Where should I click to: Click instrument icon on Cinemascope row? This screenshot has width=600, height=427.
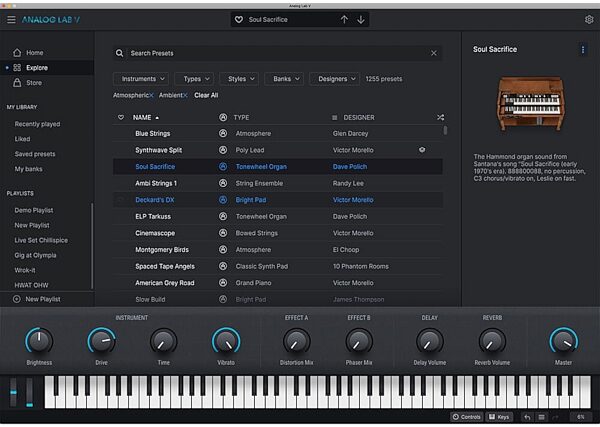223,233
